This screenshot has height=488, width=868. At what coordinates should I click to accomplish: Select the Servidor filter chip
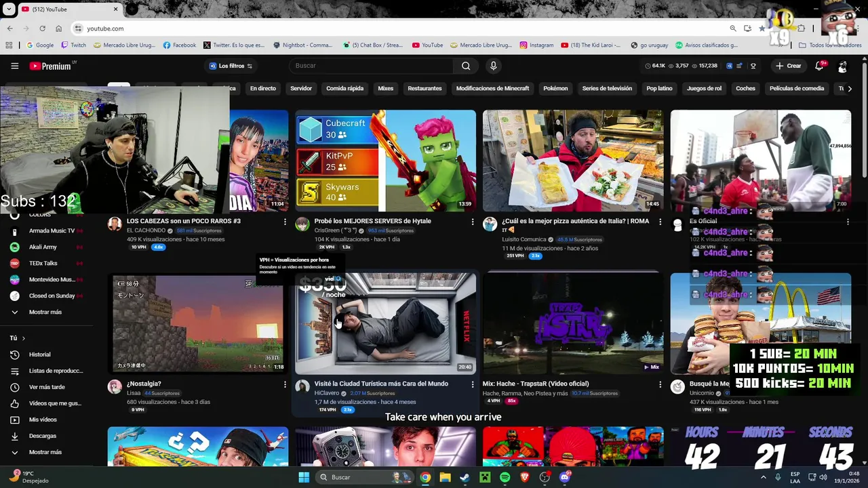(301, 89)
